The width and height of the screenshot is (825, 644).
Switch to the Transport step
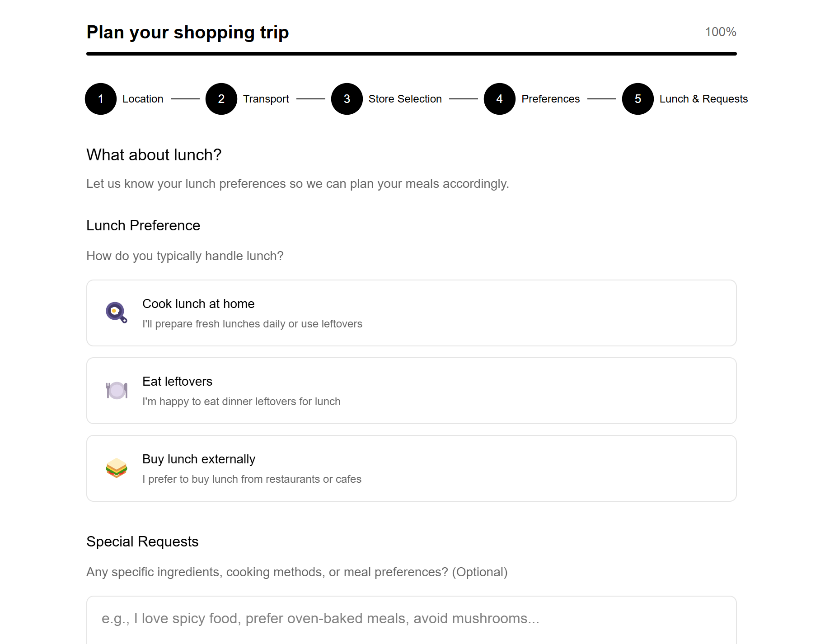(266, 99)
